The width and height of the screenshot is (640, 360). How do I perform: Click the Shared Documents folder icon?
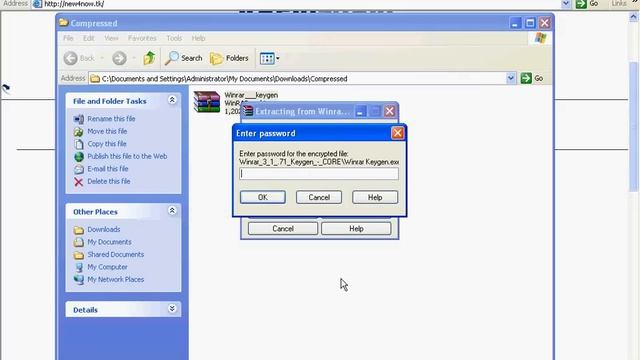pos(79,255)
